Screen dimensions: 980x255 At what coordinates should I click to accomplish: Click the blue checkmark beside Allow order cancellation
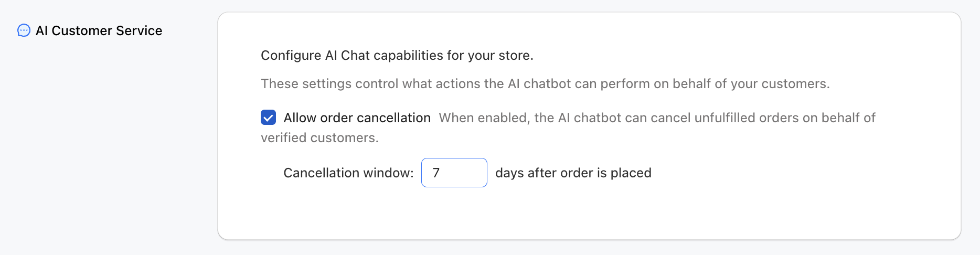pos(268,118)
